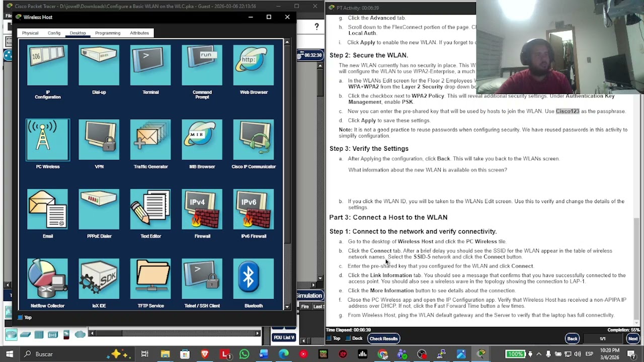Click the Check Results button
The height and width of the screenshot is (362, 644).
click(x=383, y=339)
